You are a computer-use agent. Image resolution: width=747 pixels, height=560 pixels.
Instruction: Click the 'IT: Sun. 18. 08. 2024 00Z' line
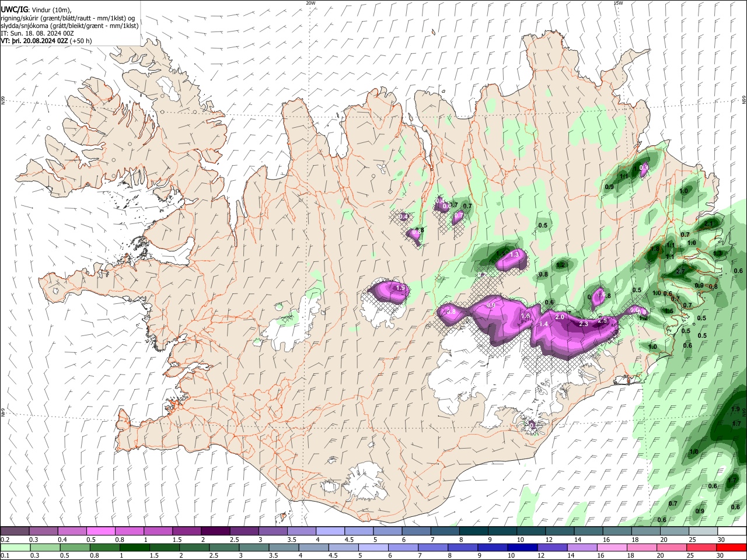[x=37, y=33]
